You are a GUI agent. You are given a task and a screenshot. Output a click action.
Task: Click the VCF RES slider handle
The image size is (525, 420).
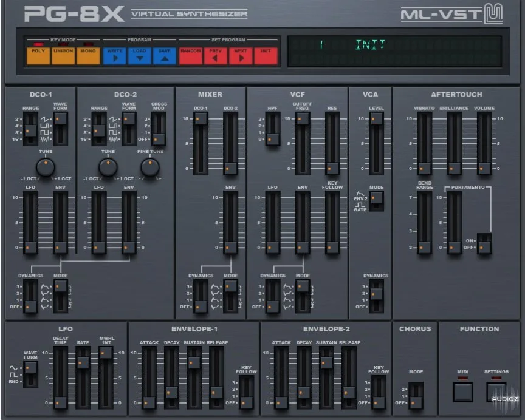point(332,169)
